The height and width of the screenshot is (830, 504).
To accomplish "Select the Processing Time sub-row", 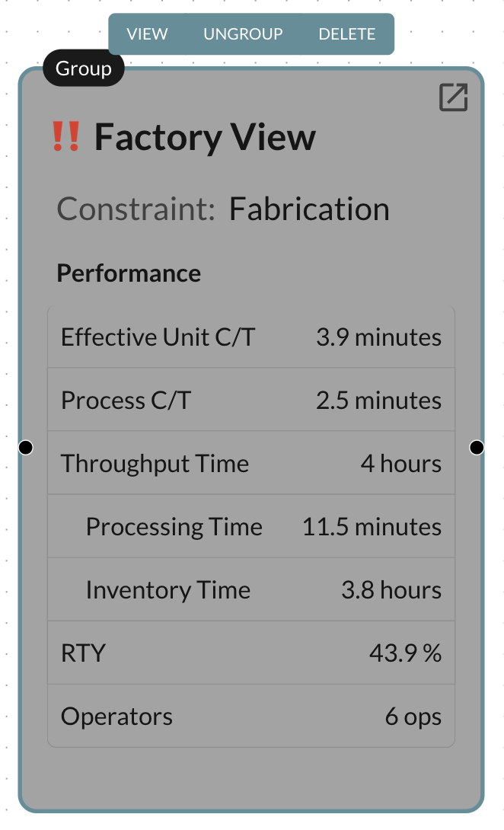I will (x=250, y=527).
